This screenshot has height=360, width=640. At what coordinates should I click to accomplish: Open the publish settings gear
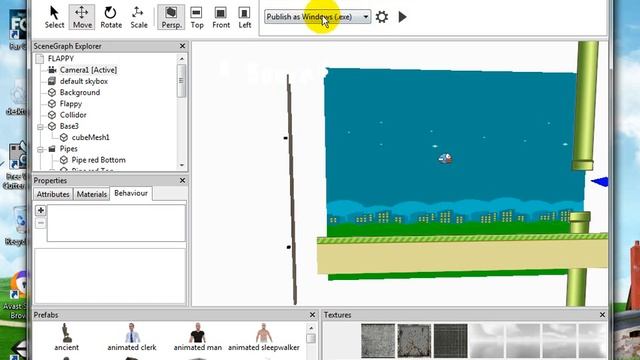coord(382,17)
